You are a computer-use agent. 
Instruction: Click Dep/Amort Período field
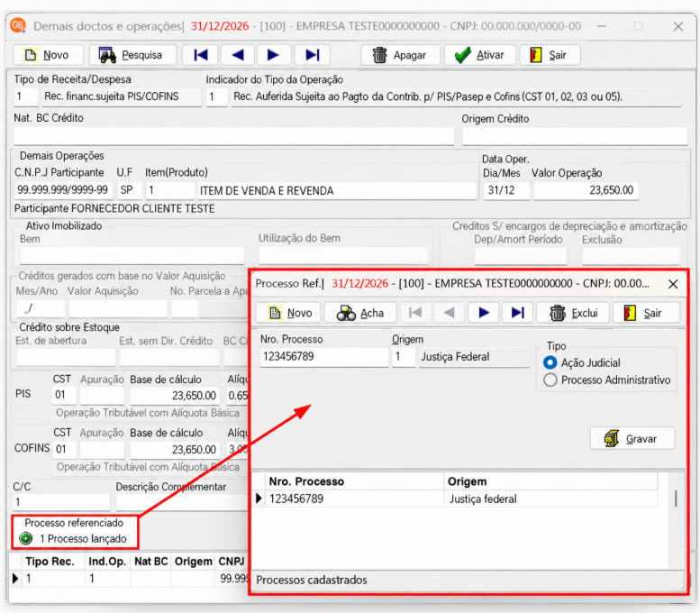click(x=521, y=256)
